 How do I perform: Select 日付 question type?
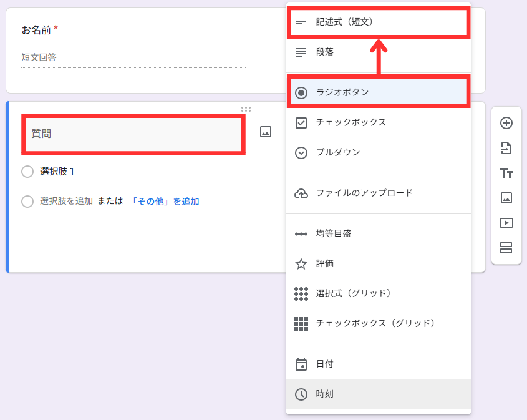coord(379,364)
